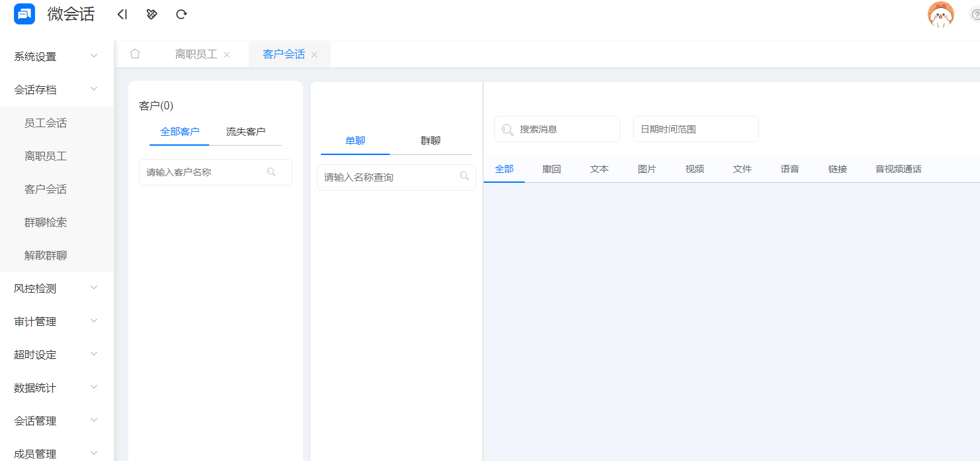The height and width of the screenshot is (461, 980).
Task: Close the 客户会话 tab
Action: point(315,54)
